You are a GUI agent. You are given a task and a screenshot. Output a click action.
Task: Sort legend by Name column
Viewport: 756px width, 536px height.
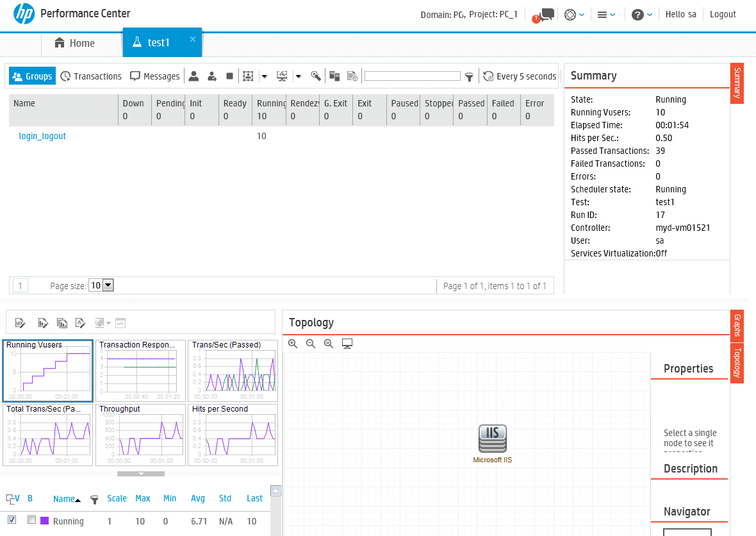click(x=63, y=499)
